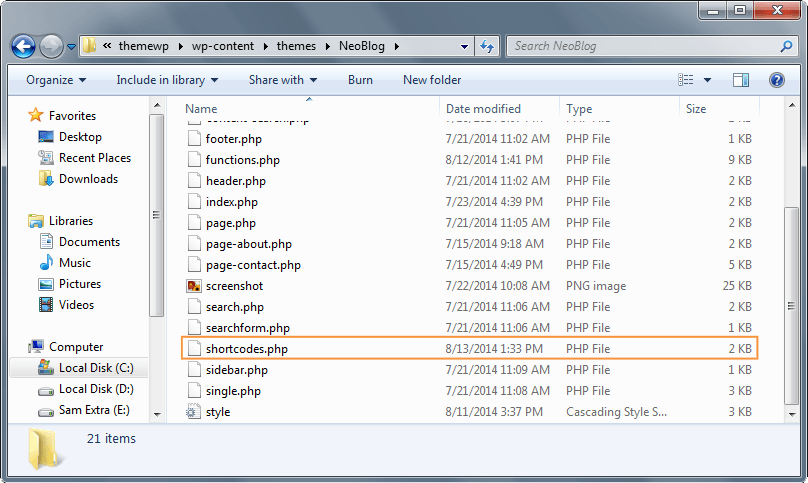Select the screenshot PNG image file icon

click(x=194, y=286)
